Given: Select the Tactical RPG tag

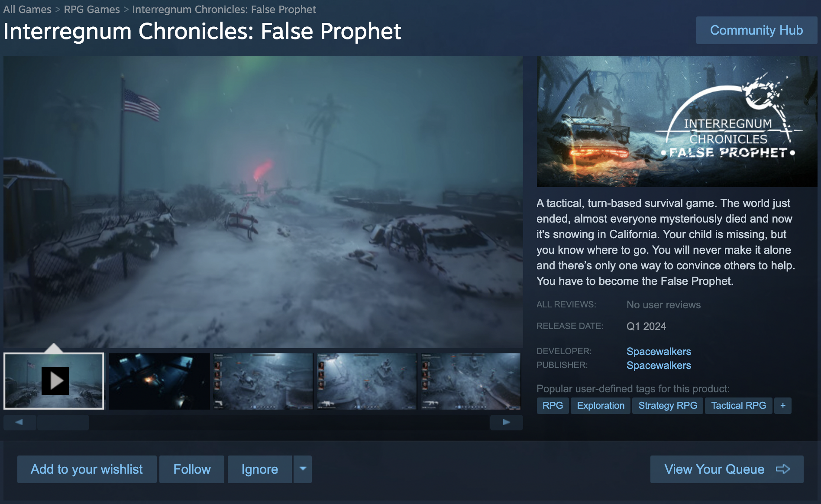Looking at the screenshot, I should (738, 406).
